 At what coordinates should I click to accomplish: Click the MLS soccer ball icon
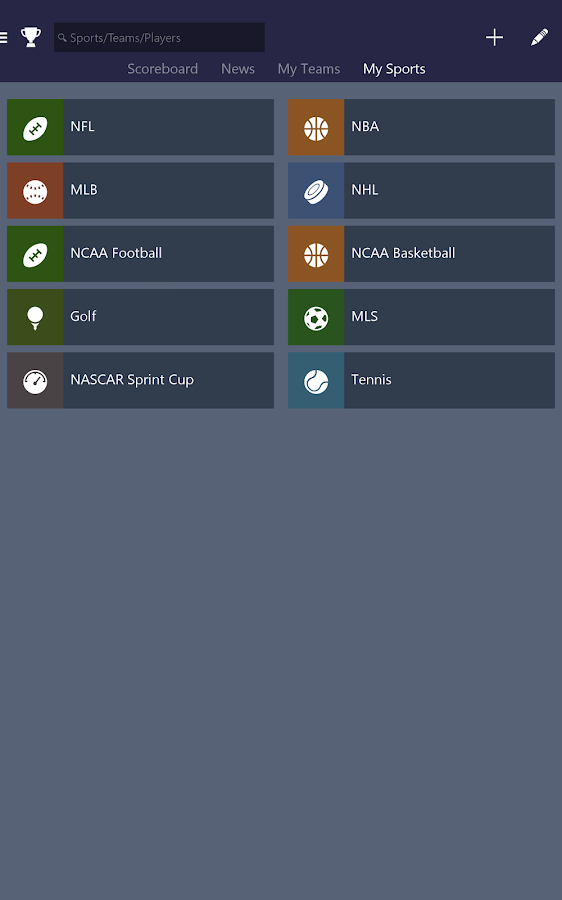316,317
